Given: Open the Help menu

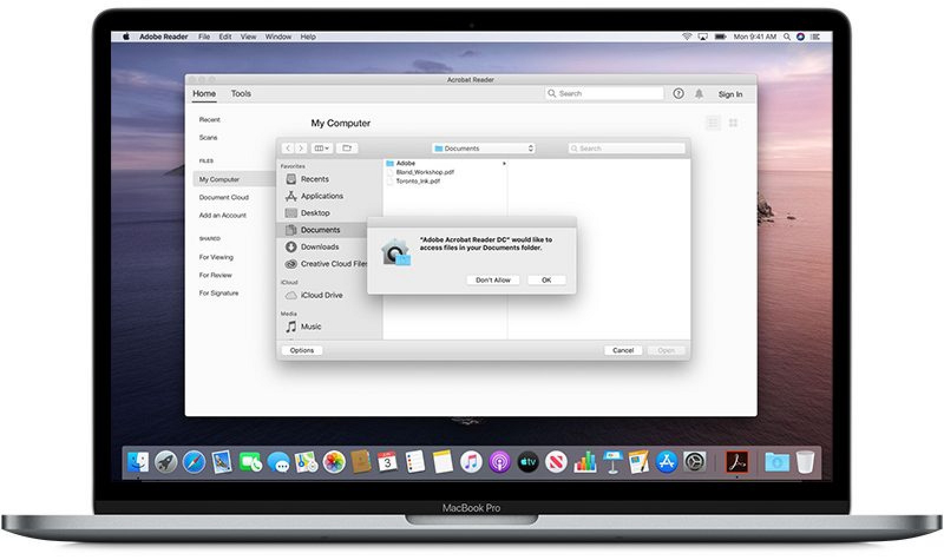Looking at the screenshot, I should tap(308, 37).
